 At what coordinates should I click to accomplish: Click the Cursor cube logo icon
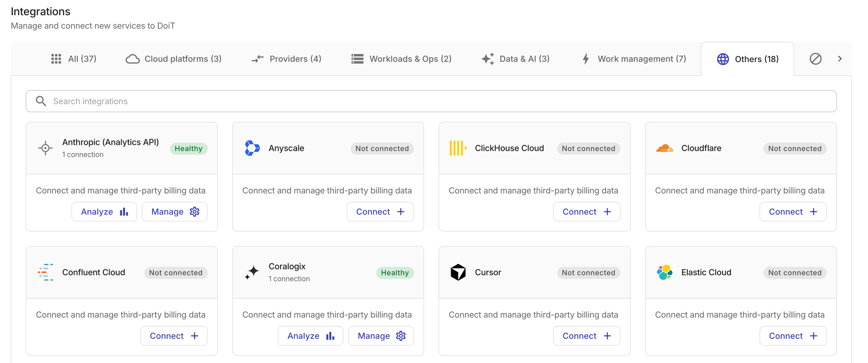click(458, 272)
